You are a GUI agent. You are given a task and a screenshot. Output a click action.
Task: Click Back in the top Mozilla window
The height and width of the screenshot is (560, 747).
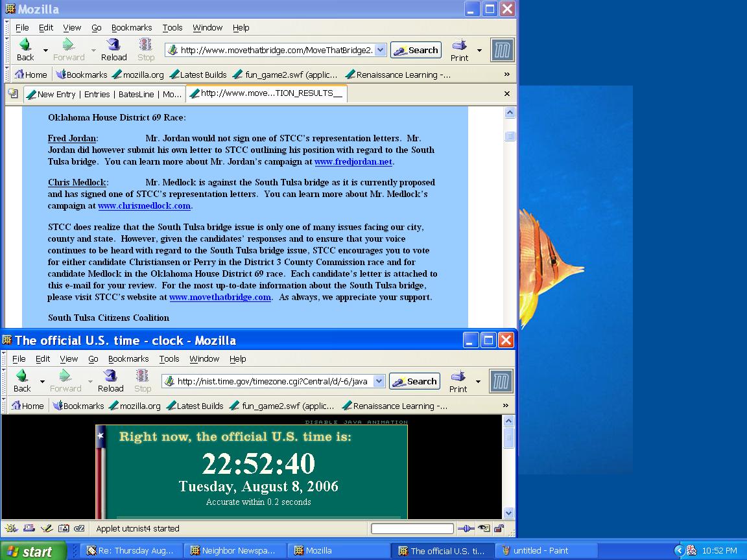coord(25,49)
